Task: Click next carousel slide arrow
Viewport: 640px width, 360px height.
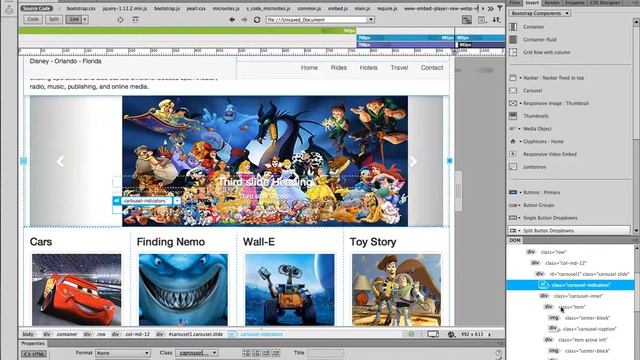Action: 413,162
